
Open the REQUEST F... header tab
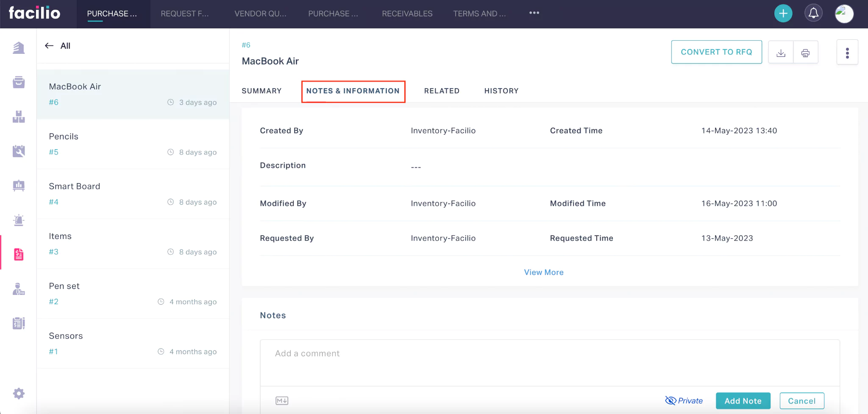point(185,14)
